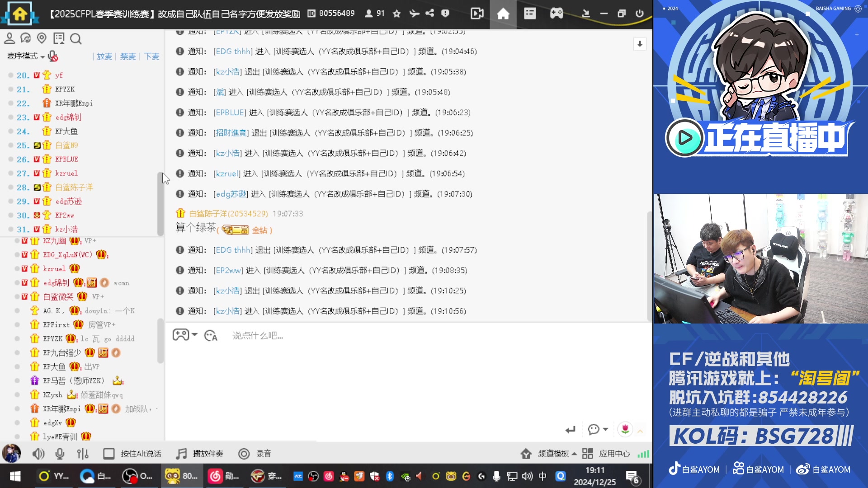Toggle the muted microphone icon beside 麦序模式
This screenshot has height=488, width=868.
[x=53, y=56]
